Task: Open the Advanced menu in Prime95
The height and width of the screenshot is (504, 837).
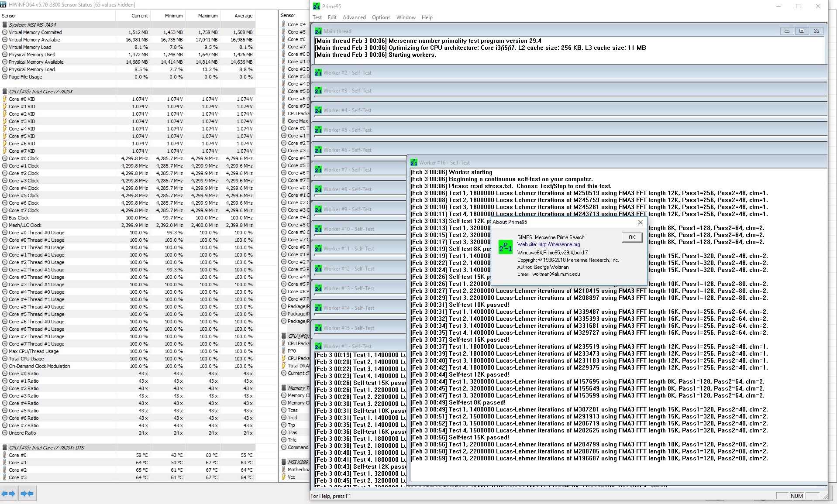Action: tap(354, 17)
